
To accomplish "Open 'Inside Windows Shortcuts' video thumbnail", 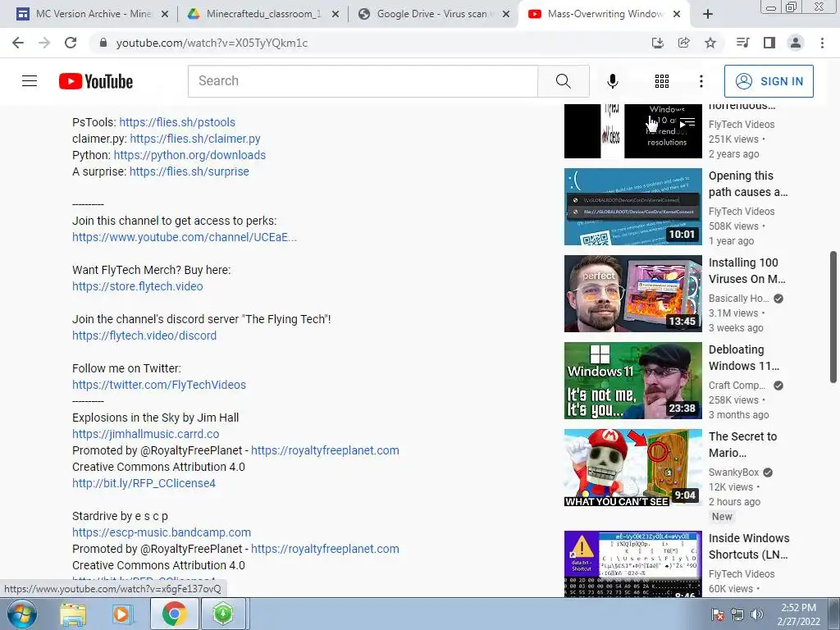I will tap(632, 564).
